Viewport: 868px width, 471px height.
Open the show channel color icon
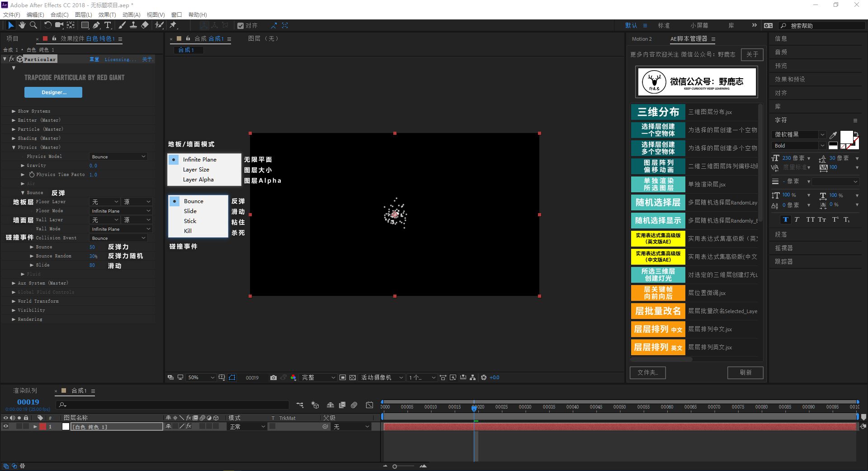pyautogui.click(x=293, y=377)
